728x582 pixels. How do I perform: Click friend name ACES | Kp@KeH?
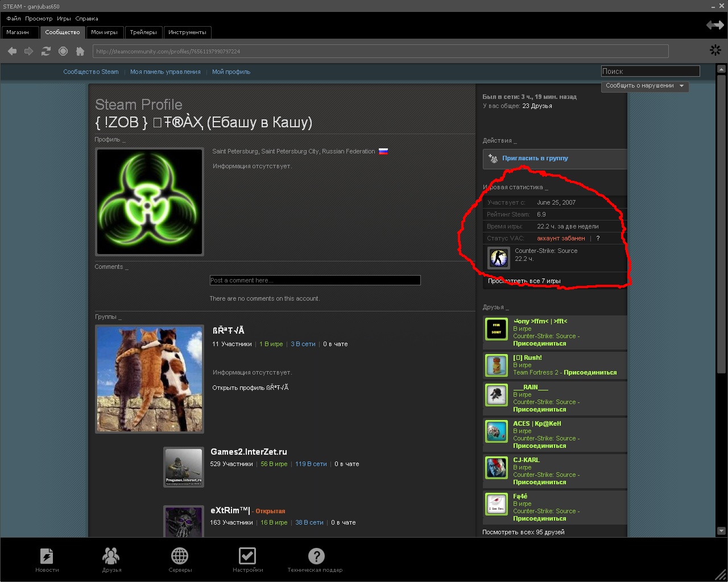coord(537,423)
